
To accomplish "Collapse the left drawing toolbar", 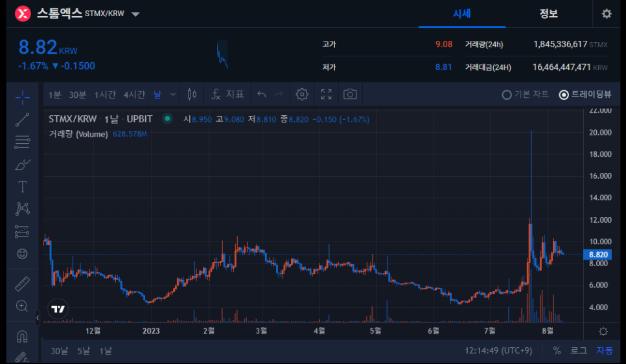I will tap(38, 318).
